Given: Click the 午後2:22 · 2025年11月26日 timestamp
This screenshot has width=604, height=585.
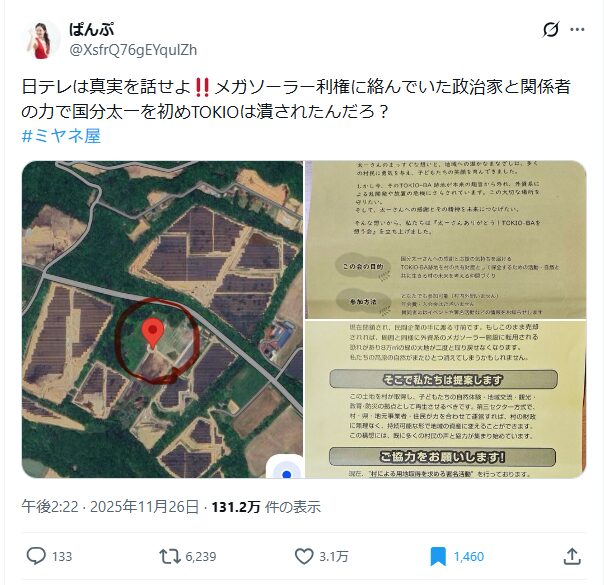Looking at the screenshot, I should (x=110, y=507).
